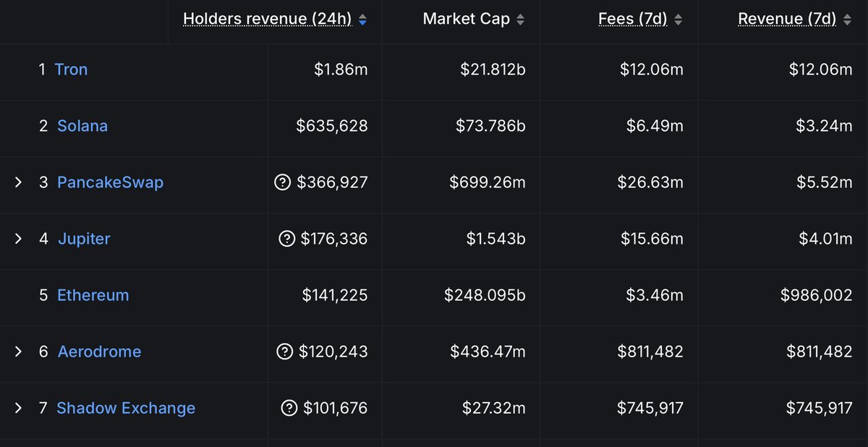Screen dimensions: 868x447
Task: Expand the Jupiter row chevron
Action: point(19,239)
